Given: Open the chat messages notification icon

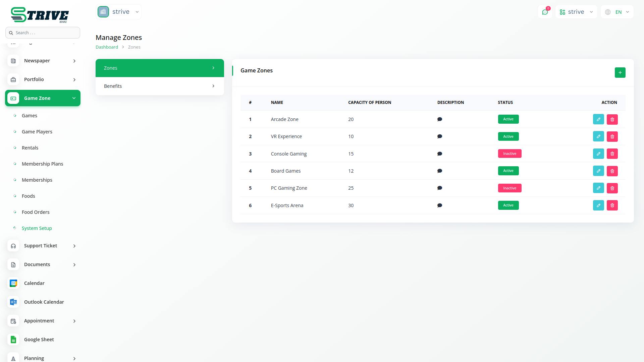Looking at the screenshot, I should (545, 12).
